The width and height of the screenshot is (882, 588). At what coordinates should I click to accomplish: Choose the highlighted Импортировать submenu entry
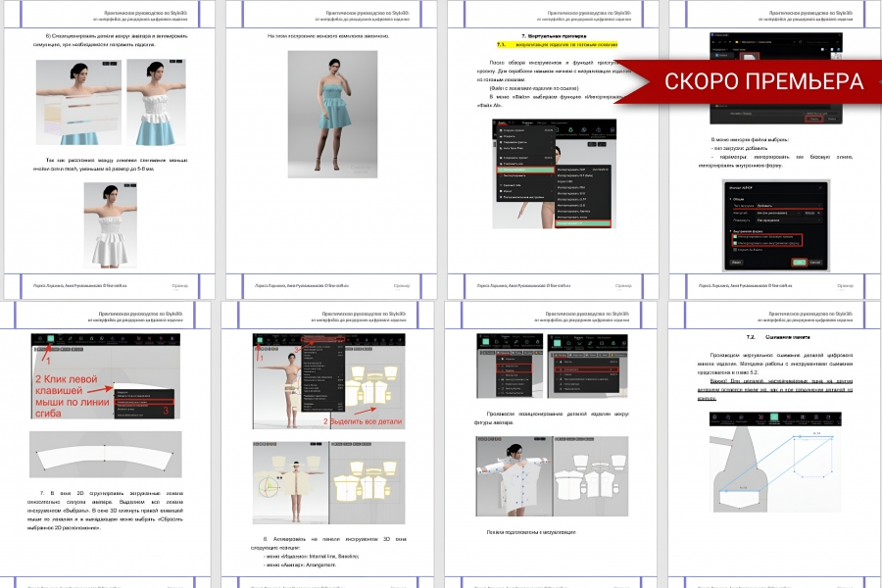point(526,170)
